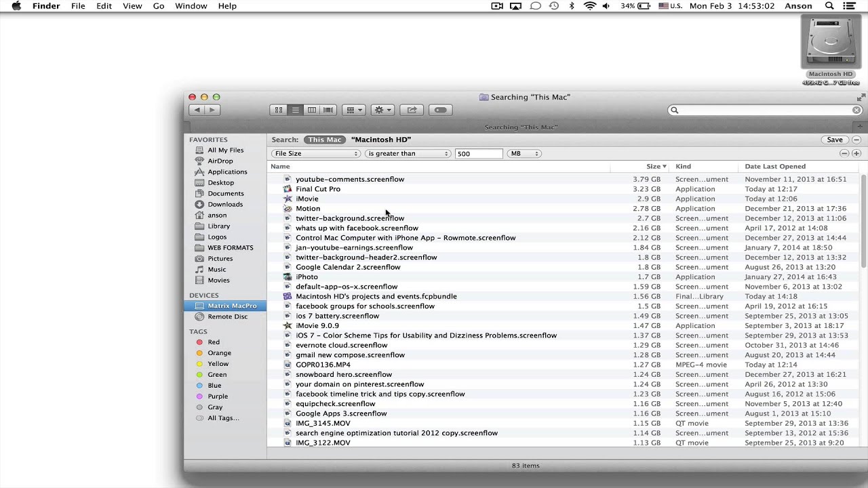Click the Finder search field
868x488 pixels.
pyautogui.click(x=765, y=110)
